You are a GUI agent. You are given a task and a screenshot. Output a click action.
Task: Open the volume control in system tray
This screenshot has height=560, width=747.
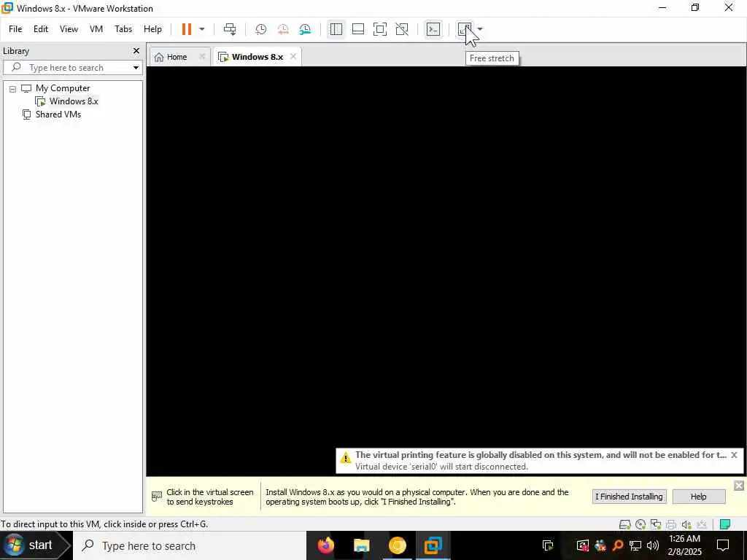(x=653, y=545)
